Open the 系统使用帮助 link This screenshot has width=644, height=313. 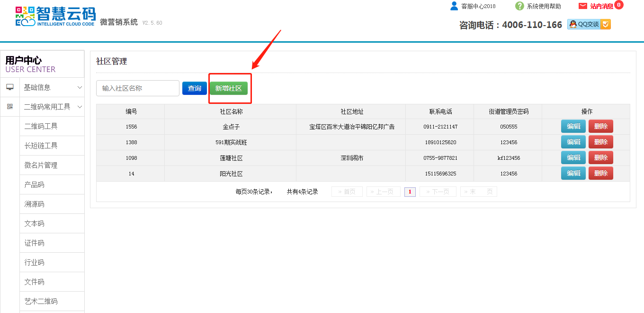[544, 6]
